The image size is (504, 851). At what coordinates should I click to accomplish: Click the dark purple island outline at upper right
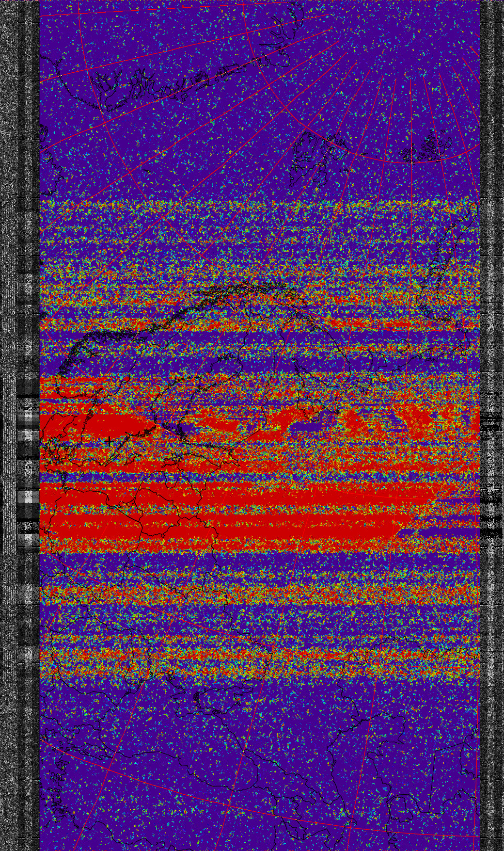430,145
